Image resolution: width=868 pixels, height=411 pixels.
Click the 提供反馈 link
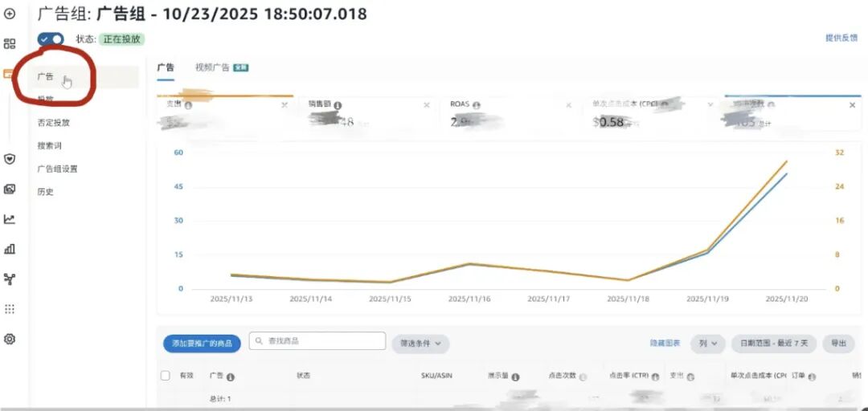click(x=841, y=39)
